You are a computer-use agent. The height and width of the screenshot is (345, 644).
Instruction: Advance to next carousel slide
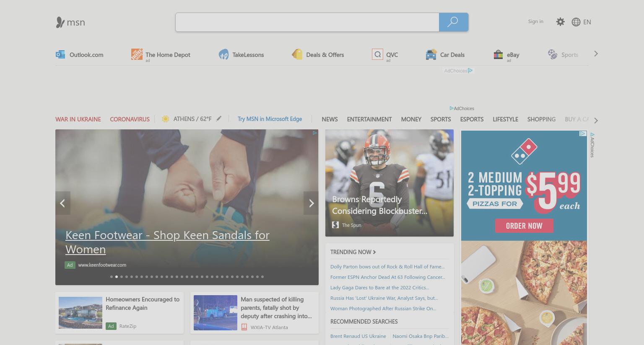pyautogui.click(x=311, y=203)
